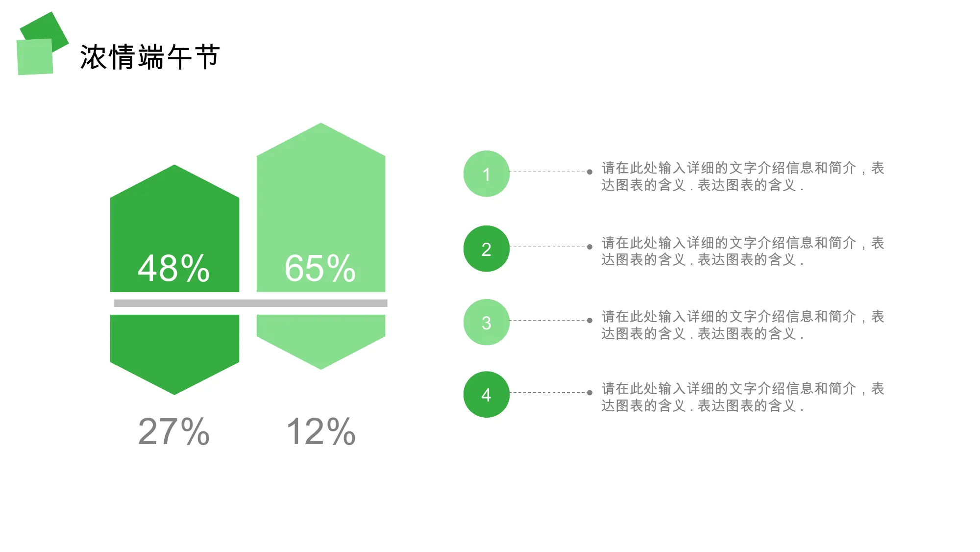Image resolution: width=980 pixels, height=552 pixels.
Task: Select the dark green circle numbered 4
Action: (x=486, y=395)
